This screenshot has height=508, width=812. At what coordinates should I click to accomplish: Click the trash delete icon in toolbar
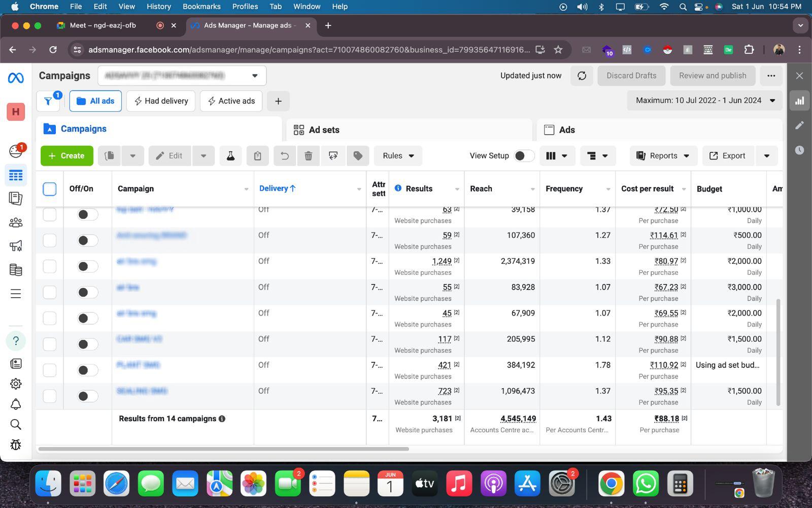point(308,156)
